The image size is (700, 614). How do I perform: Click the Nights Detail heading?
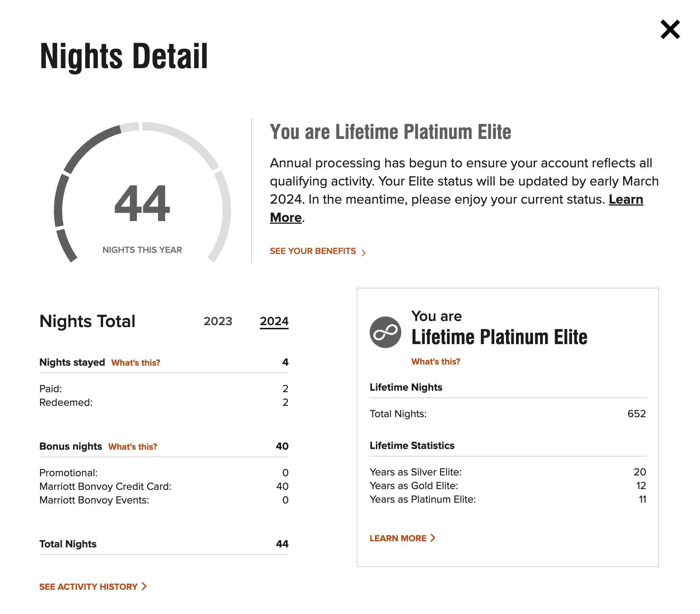click(123, 56)
